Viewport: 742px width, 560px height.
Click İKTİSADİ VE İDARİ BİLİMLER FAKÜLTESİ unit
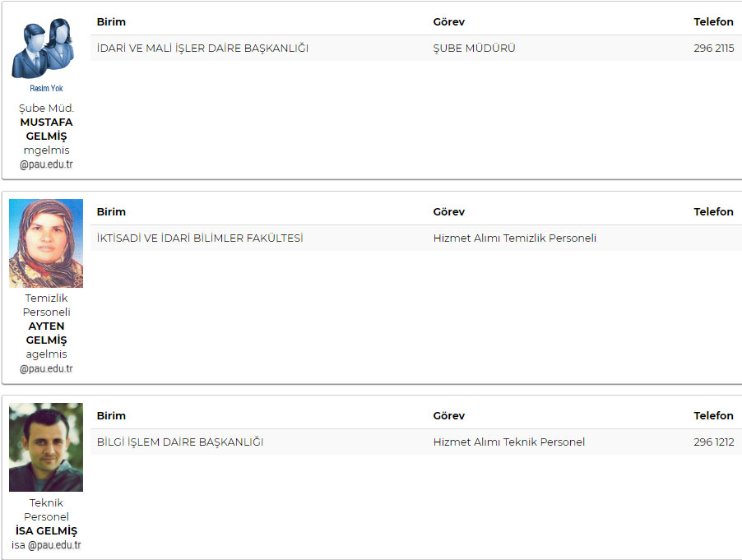[200, 238]
